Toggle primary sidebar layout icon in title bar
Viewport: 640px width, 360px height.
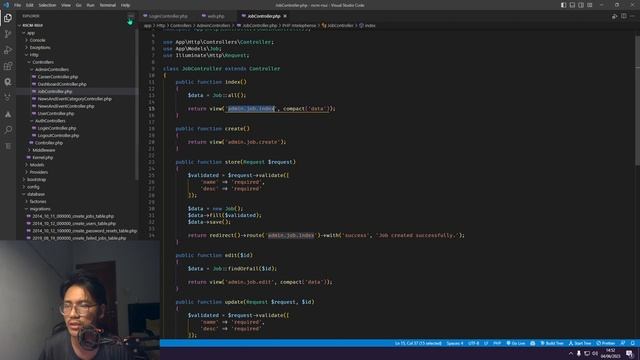click(x=563, y=5)
